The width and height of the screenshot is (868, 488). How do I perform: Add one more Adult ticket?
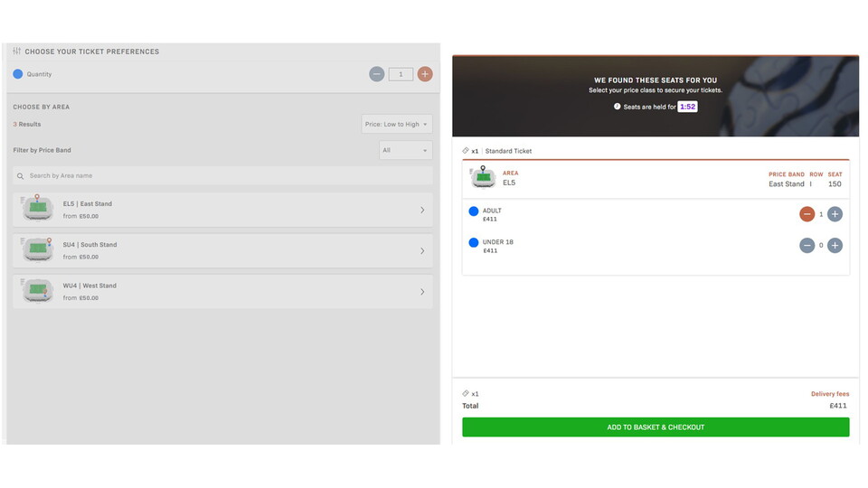[835, 214]
